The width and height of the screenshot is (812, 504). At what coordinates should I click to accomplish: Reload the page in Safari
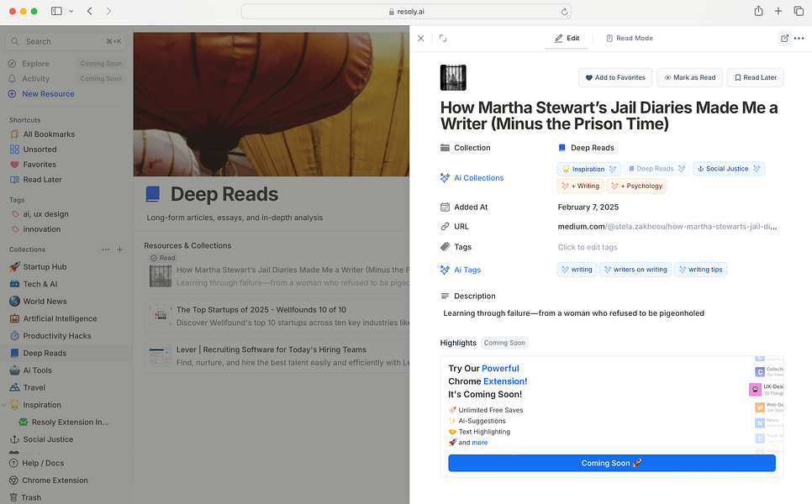tap(565, 12)
